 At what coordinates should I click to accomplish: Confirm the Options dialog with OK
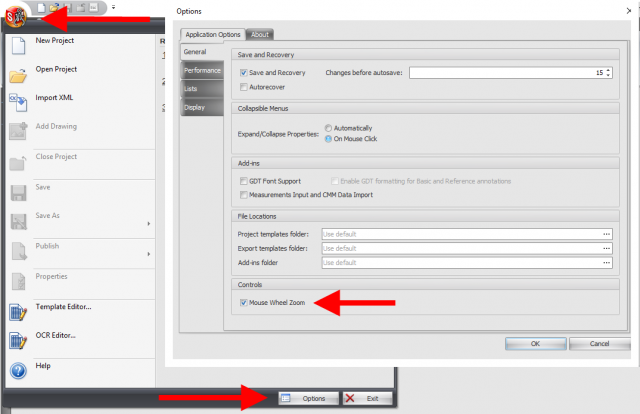(536, 344)
